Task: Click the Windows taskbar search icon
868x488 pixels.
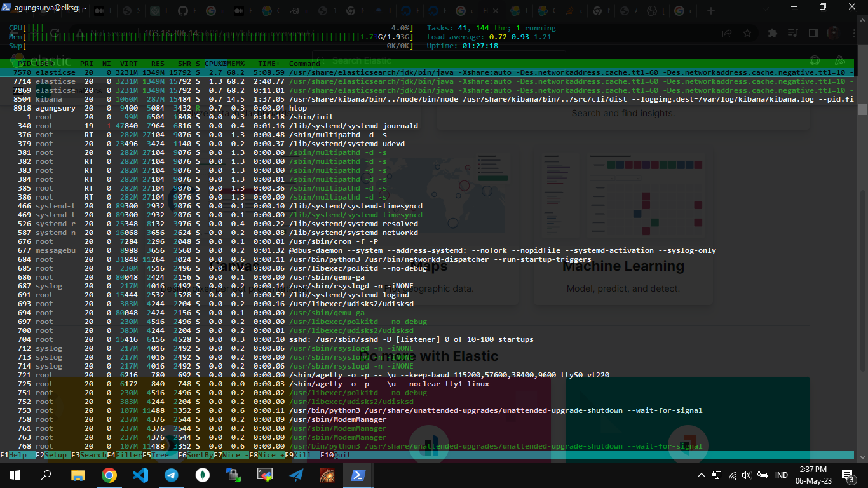Action: [x=46, y=475]
